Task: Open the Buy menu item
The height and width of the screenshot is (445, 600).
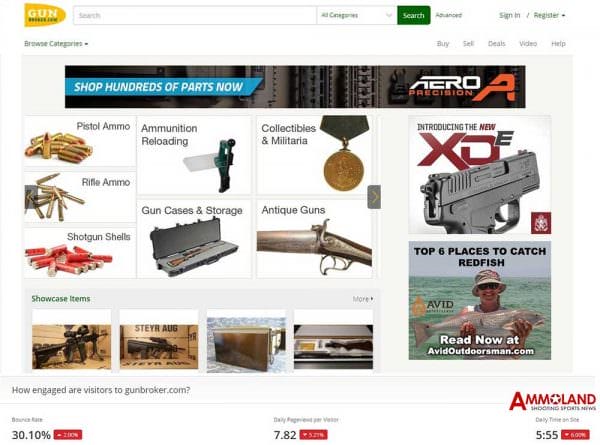Action: coord(443,44)
